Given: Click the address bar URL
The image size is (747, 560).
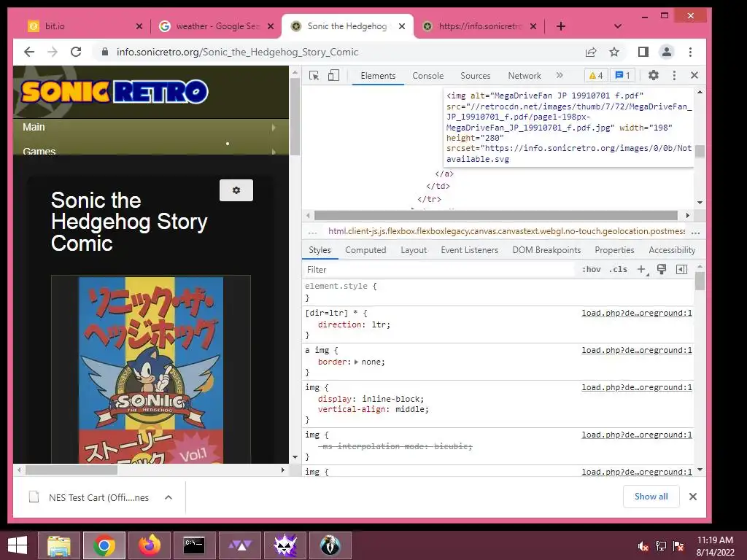Looking at the screenshot, I should [x=237, y=52].
